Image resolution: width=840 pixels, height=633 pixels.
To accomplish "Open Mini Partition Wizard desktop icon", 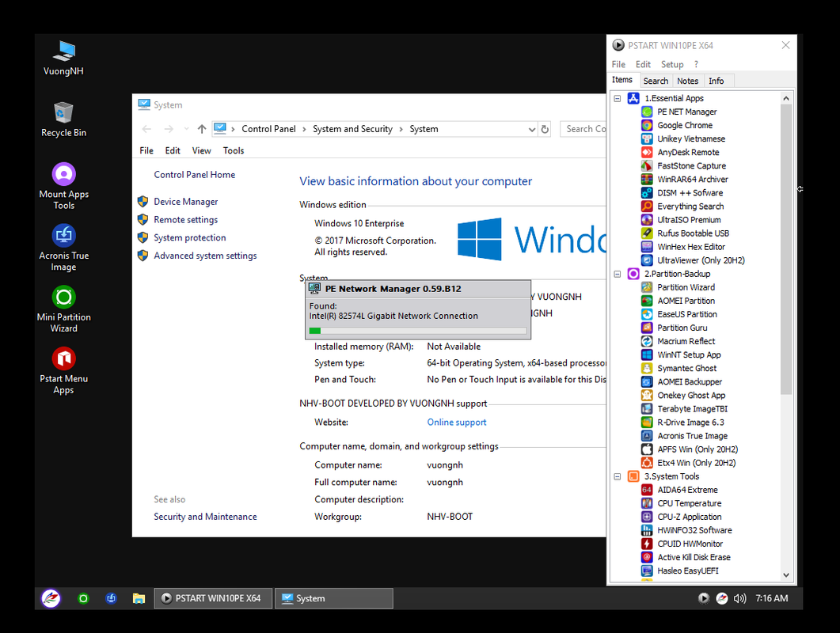I will (64, 309).
